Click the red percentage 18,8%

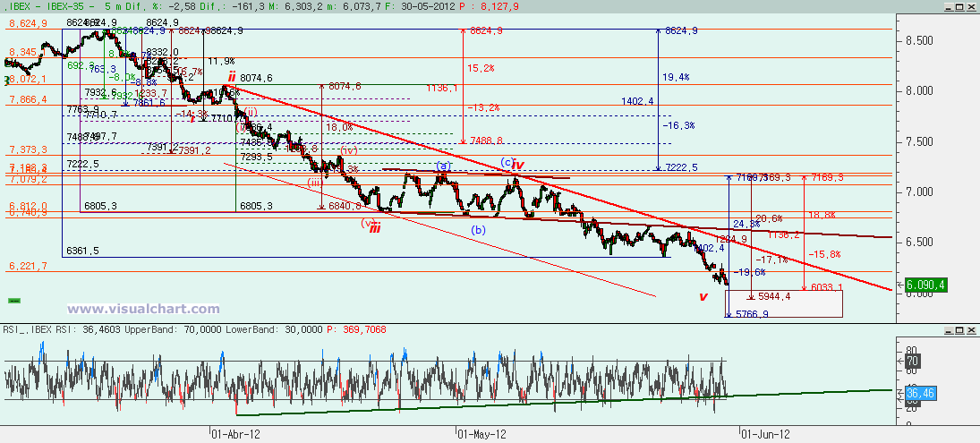point(820,214)
